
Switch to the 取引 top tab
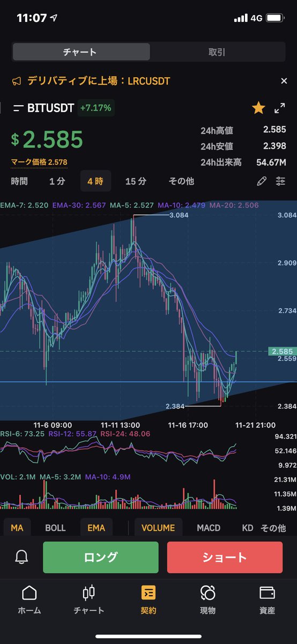[x=217, y=52]
